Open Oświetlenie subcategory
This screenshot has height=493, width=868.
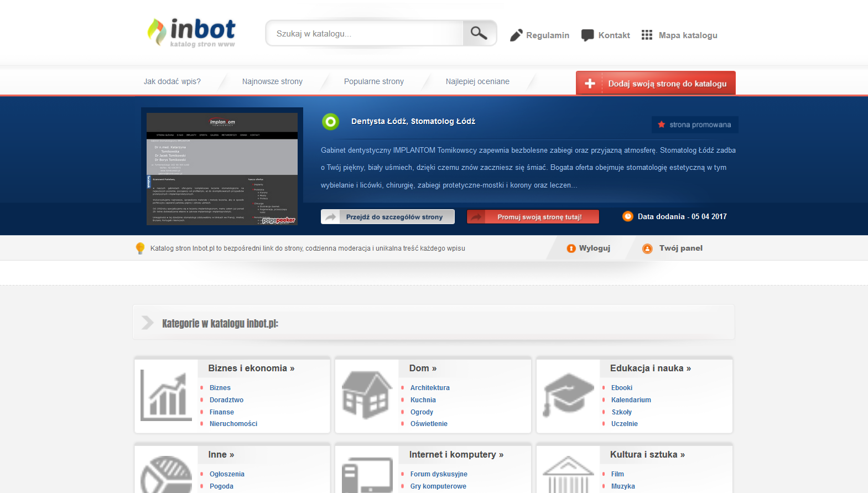pos(429,424)
